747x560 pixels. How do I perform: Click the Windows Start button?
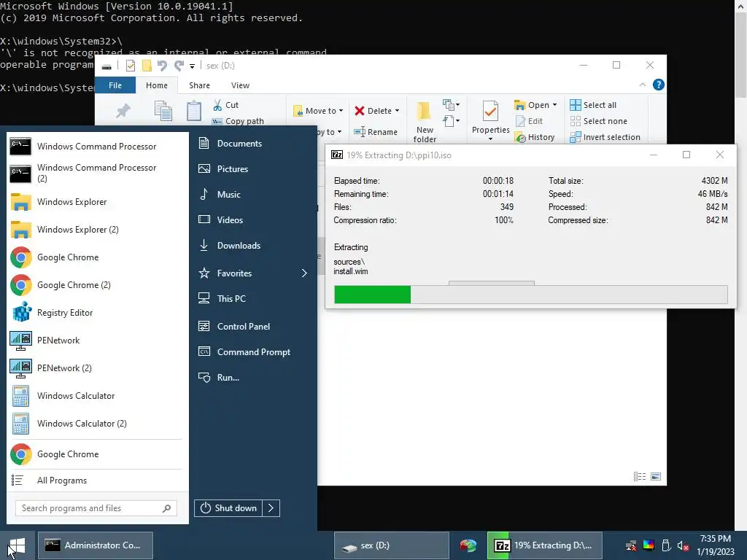click(18, 545)
